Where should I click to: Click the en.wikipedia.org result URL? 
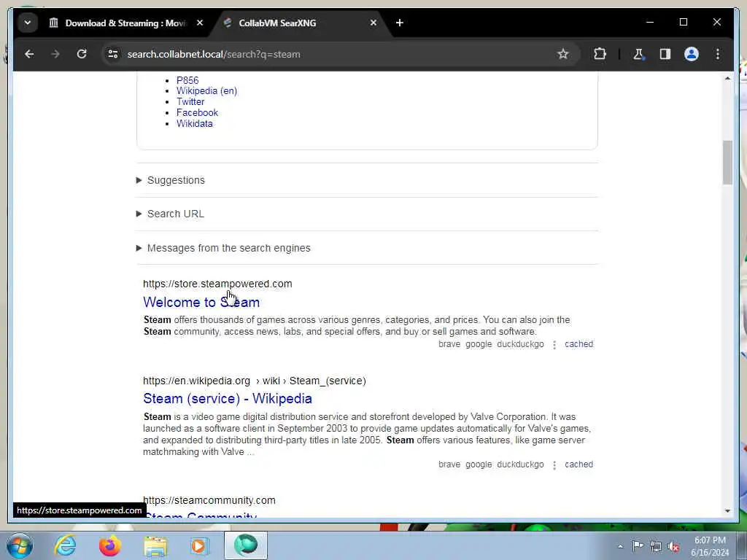click(x=255, y=381)
